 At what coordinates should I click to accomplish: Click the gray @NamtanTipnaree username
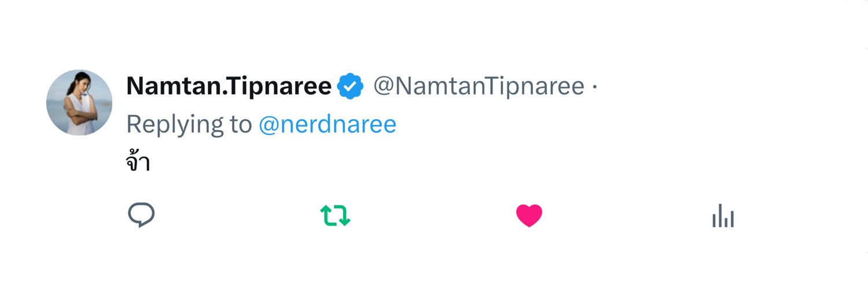click(479, 87)
